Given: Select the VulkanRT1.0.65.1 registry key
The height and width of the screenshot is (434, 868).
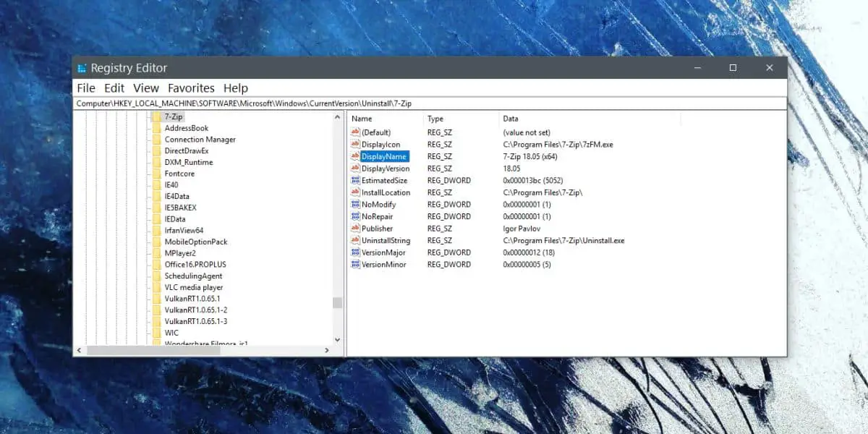Looking at the screenshot, I should (x=192, y=299).
